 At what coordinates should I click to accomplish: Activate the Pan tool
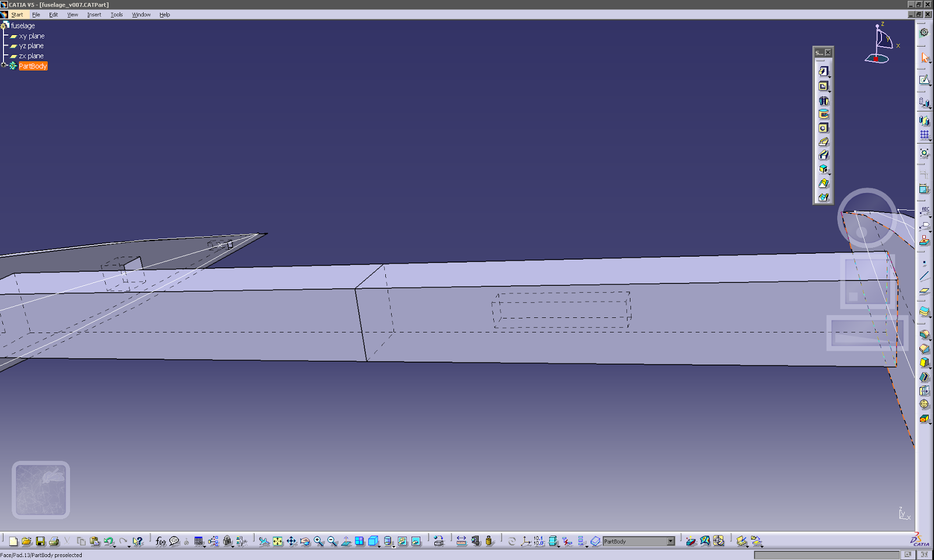coord(291,541)
